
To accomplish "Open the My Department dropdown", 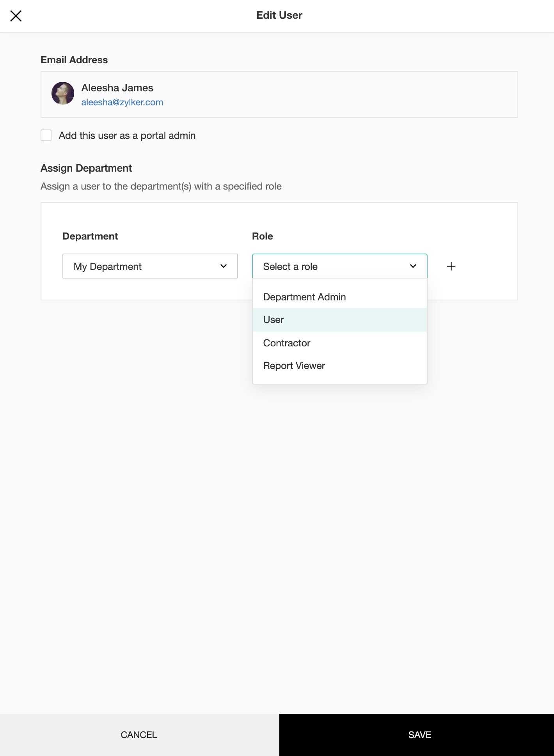I will coord(150,266).
